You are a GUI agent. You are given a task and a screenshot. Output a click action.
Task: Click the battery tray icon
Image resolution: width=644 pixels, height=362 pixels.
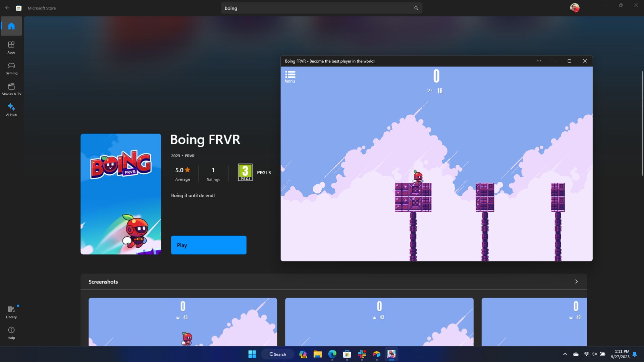coord(603,354)
